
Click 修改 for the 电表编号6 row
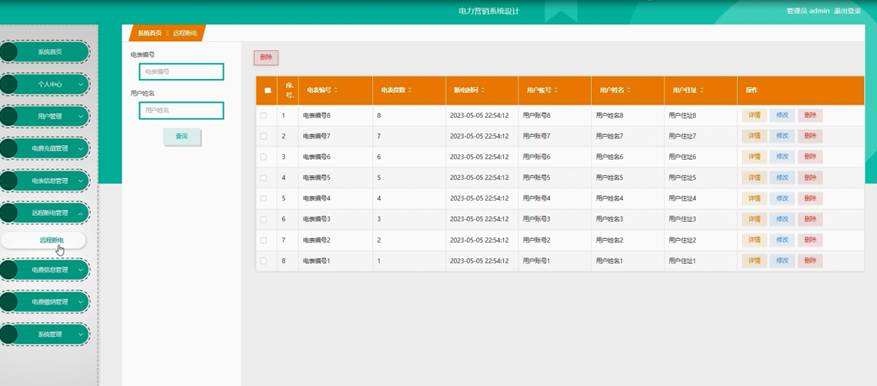point(782,157)
